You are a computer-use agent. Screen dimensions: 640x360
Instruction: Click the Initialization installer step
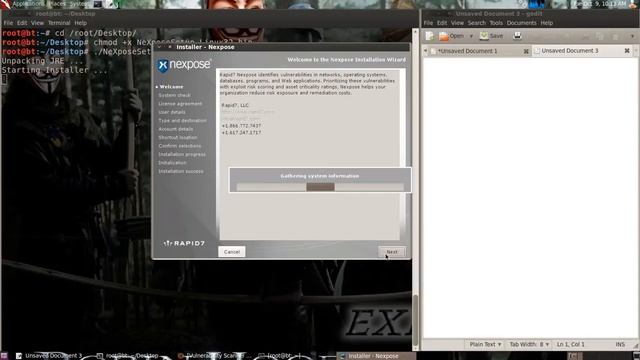172,162
